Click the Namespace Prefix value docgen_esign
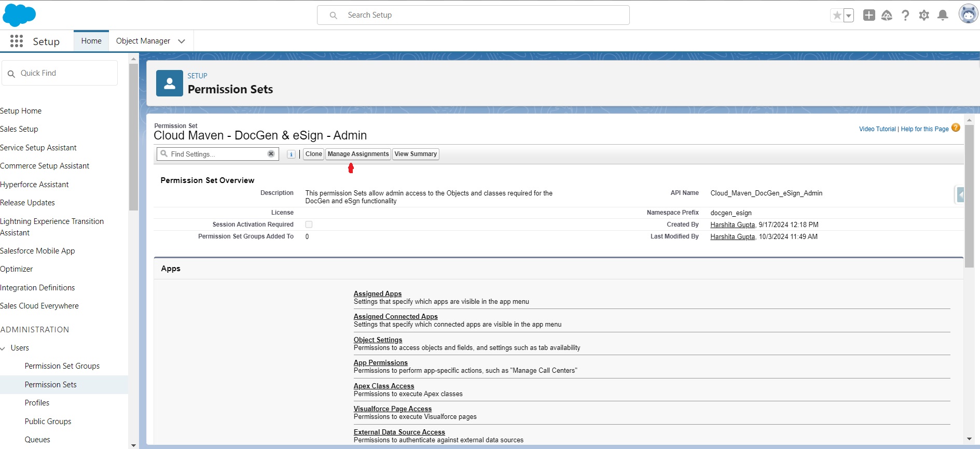This screenshot has height=449, width=980. (x=731, y=213)
